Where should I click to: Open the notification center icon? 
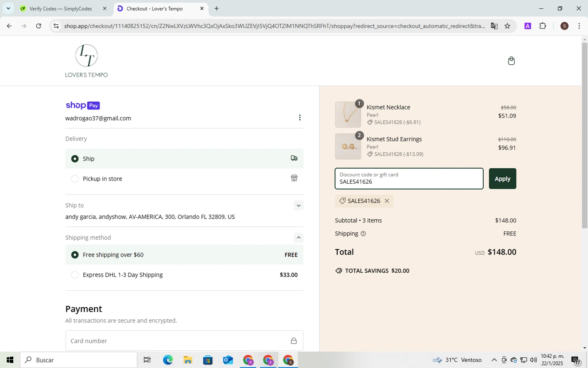coord(575,360)
